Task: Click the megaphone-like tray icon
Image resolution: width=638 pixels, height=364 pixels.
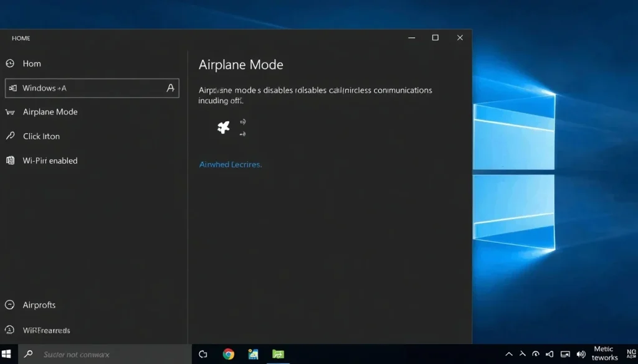Action: 550,354
